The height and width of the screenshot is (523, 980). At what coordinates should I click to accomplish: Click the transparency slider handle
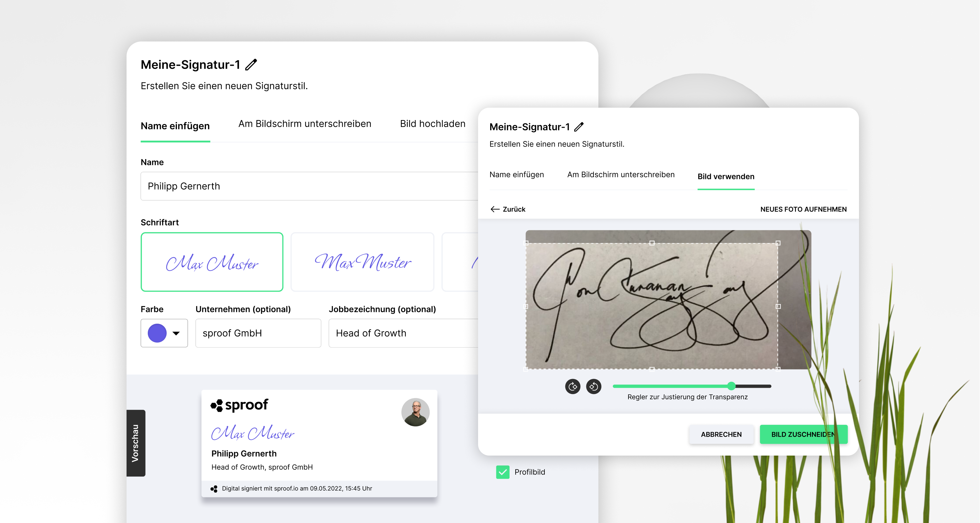pos(731,386)
